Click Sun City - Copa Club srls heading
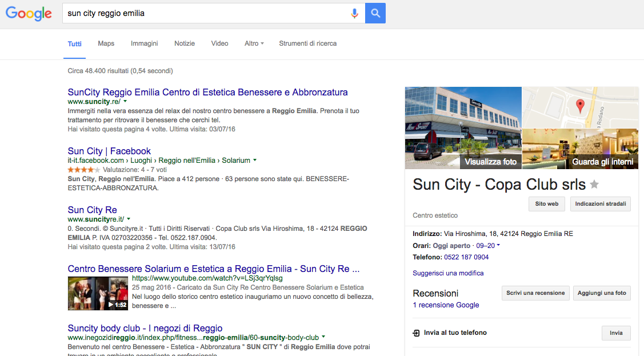 (x=499, y=185)
